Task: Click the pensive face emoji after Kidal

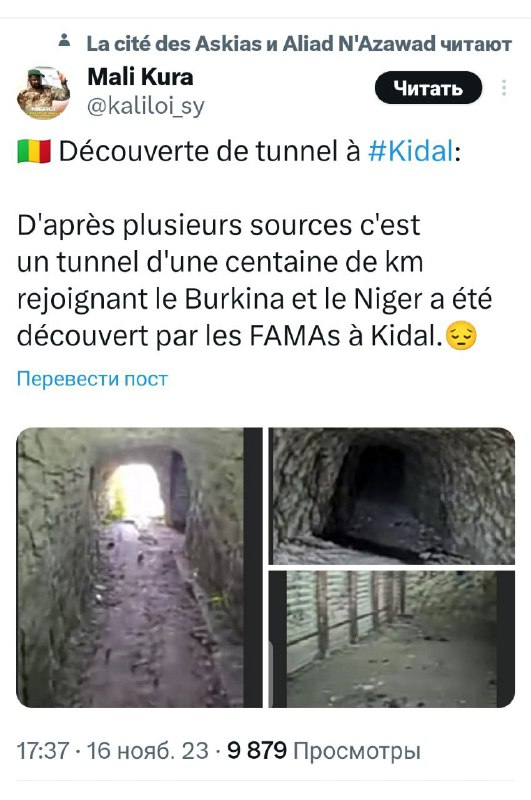Action: [x=461, y=336]
